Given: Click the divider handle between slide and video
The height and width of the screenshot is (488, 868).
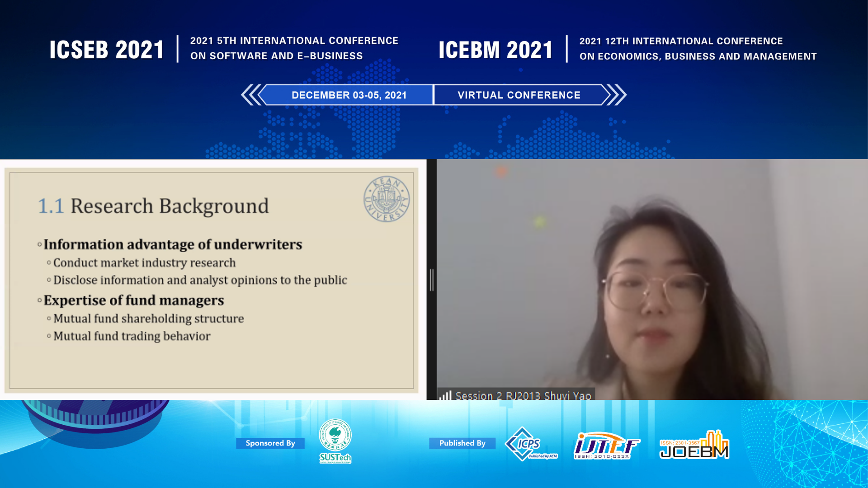Looking at the screenshot, I should [432, 280].
